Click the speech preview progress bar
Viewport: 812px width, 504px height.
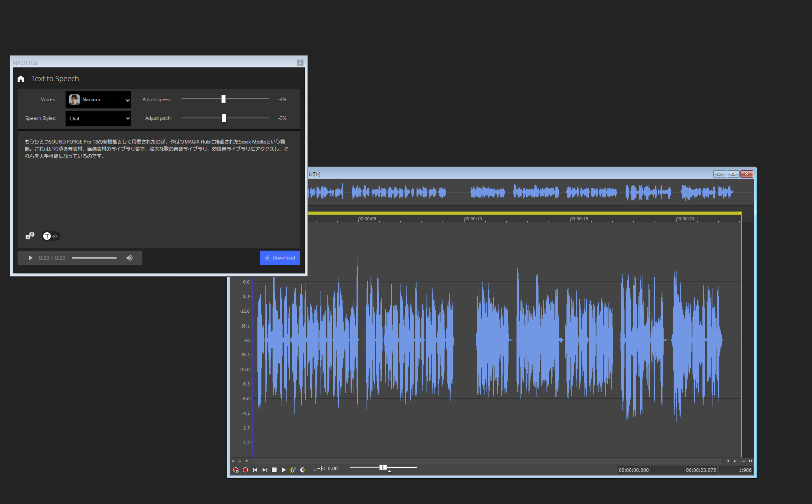pyautogui.click(x=94, y=258)
